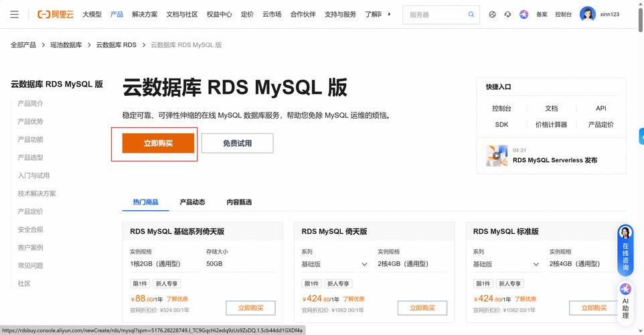Select 社区 in sidebar
Screen dimensions: 644x335
[x=24, y=283]
